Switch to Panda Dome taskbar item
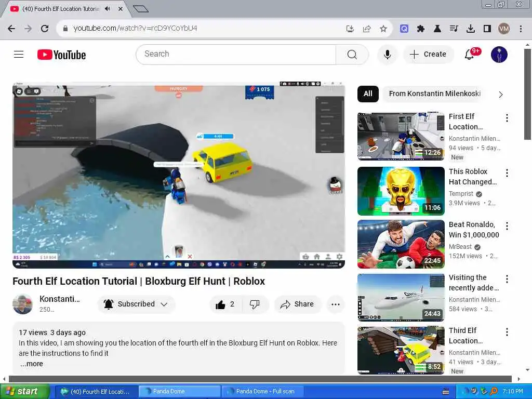 tap(179, 392)
